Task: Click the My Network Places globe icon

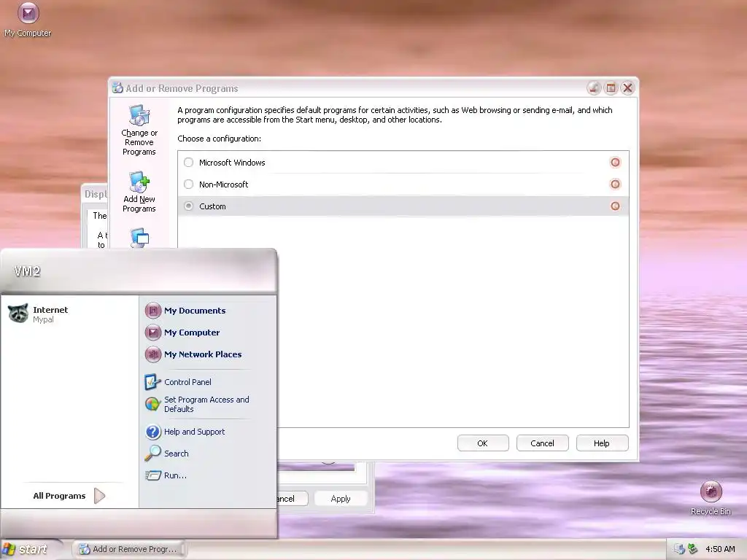Action: click(153, 354)
